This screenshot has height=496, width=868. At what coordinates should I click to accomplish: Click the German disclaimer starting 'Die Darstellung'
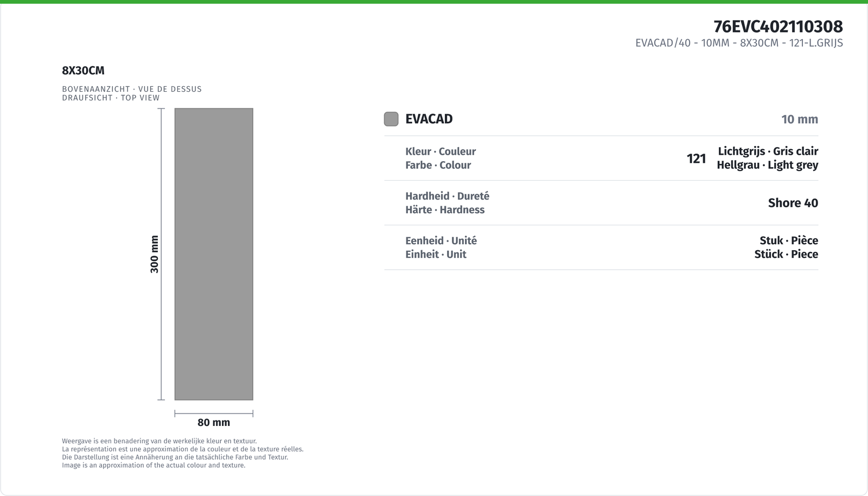point(175,457)
